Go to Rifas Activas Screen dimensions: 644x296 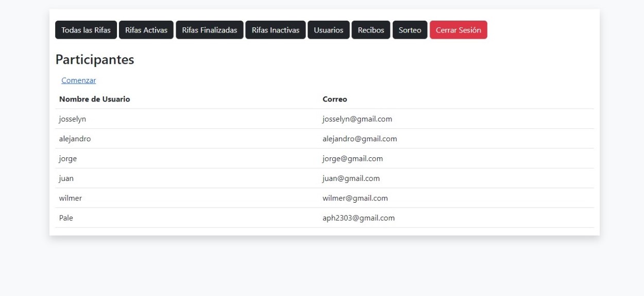point(146,30)
